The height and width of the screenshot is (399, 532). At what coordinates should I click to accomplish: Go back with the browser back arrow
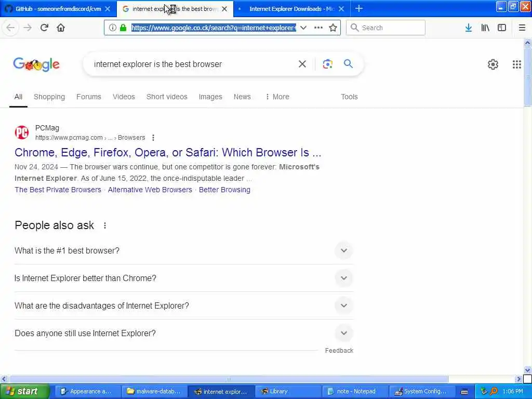coord(10,28)
